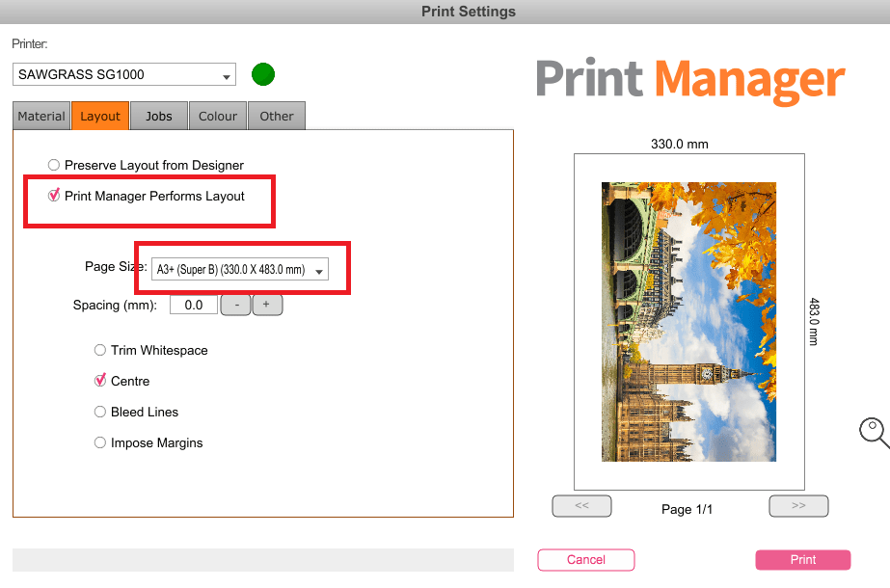Click the green printer status indicator

click(262, 73)
